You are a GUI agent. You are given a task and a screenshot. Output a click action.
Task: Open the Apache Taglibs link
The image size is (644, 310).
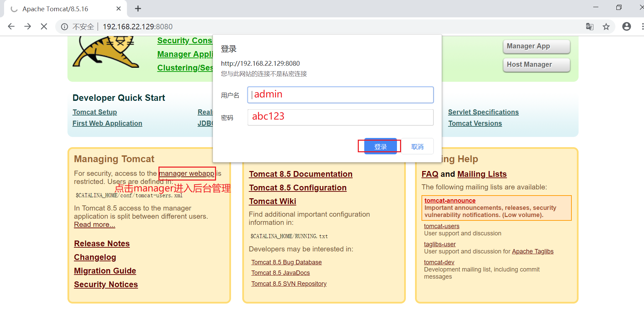point(533,251)
